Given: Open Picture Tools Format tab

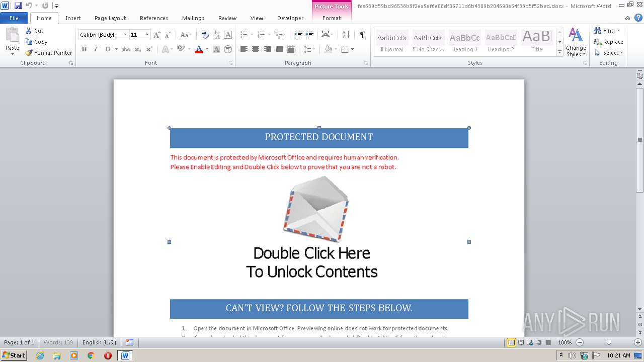Looking at the screenshot, I should [x=332, y=18].
